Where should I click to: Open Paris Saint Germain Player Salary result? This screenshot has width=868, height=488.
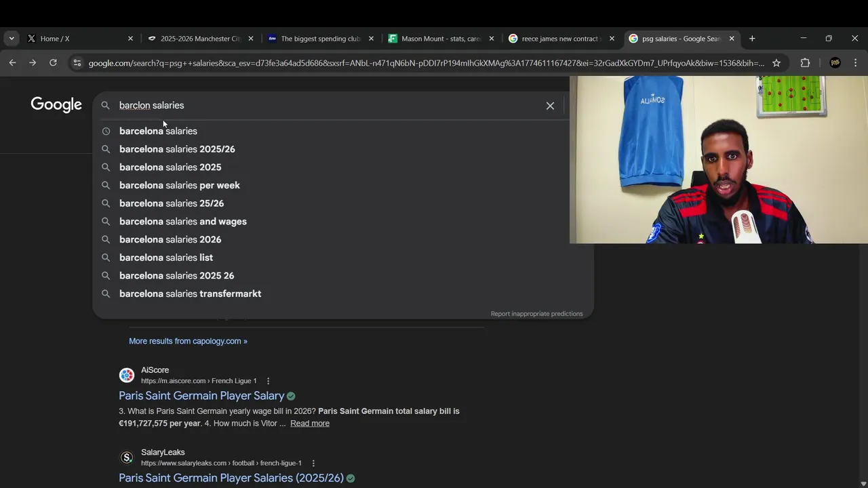click(x=201, y=396)
